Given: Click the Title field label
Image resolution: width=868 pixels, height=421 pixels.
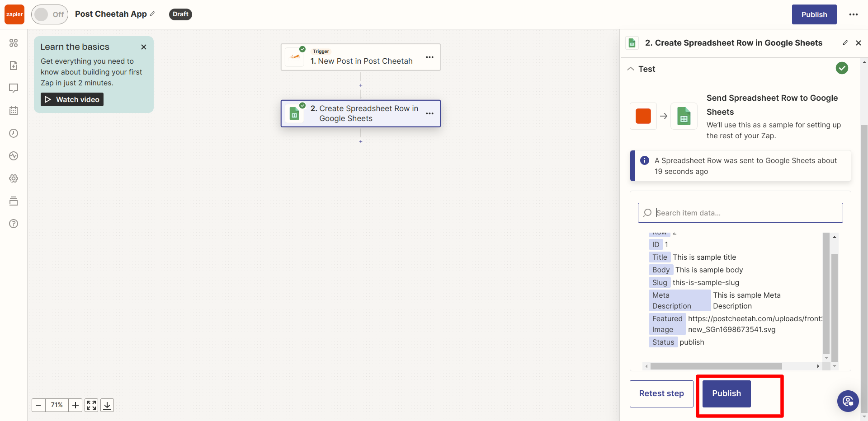Looking at the screenshot, I should (660, 257).
